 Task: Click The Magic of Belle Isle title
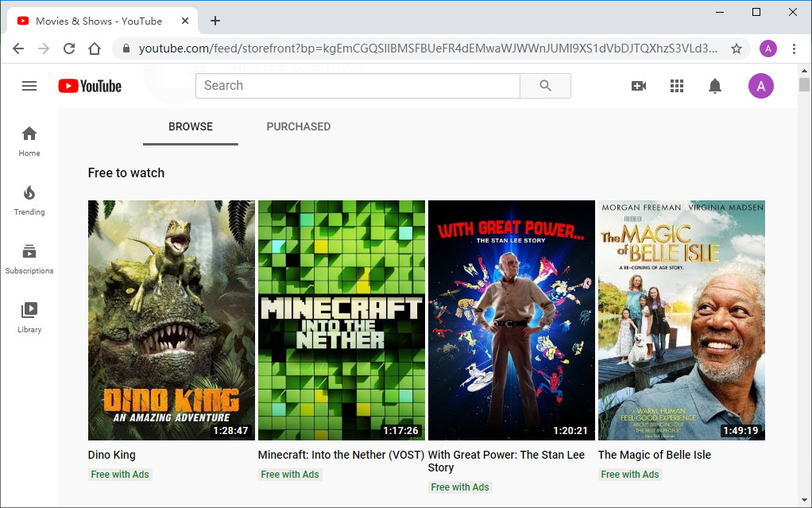click(x=655, y=455)
